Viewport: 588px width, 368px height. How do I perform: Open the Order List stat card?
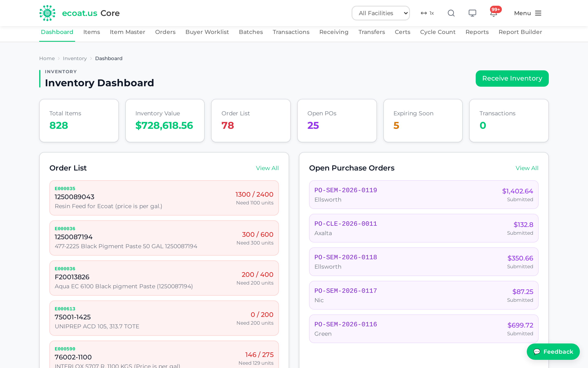pos(251,120)
